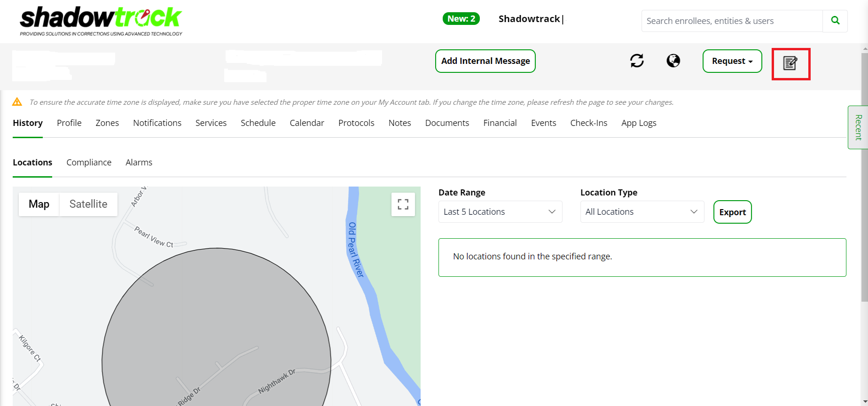Click the refresh arrows icon
This screenshot has width=868, height=406.
point(637,61)
